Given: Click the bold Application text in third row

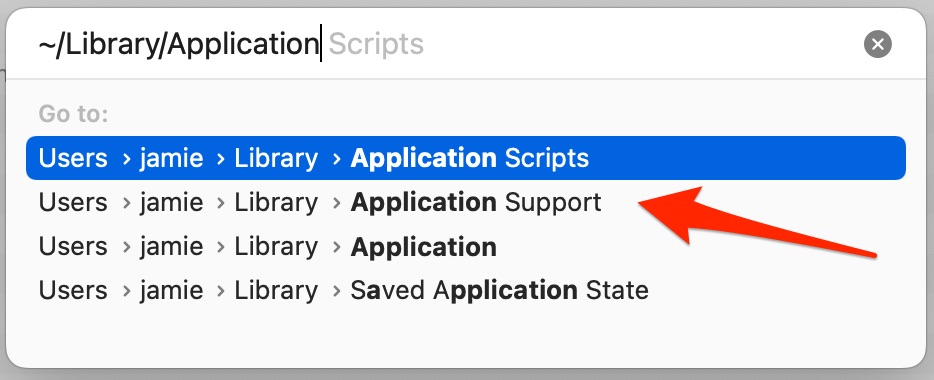Looking at the screenshot, I should 424,247.
